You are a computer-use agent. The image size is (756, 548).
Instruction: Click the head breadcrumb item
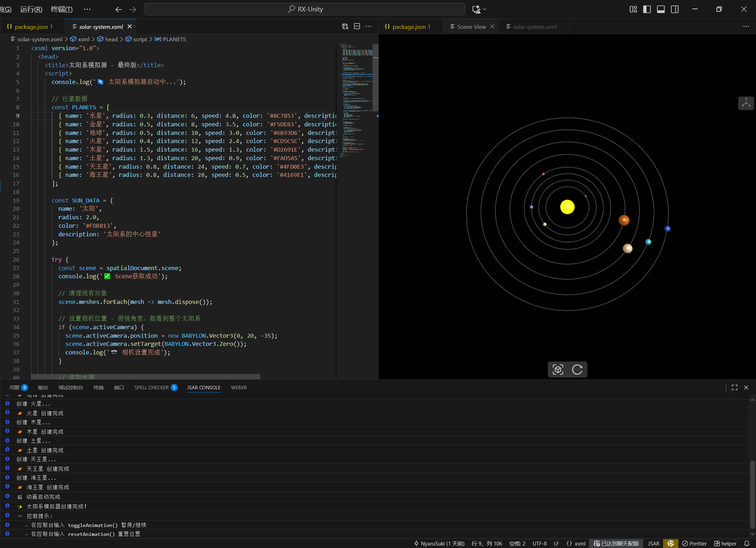108,40
